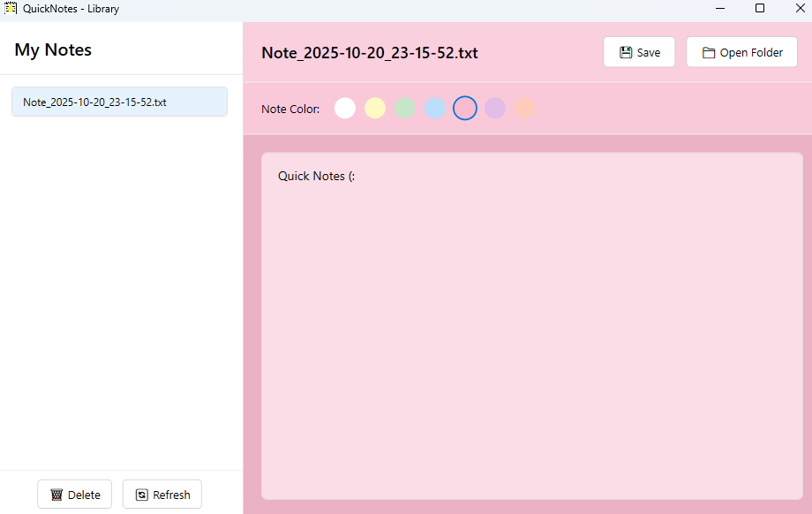Save the current note
Screen dimensions: 812x514
point(638,52)
